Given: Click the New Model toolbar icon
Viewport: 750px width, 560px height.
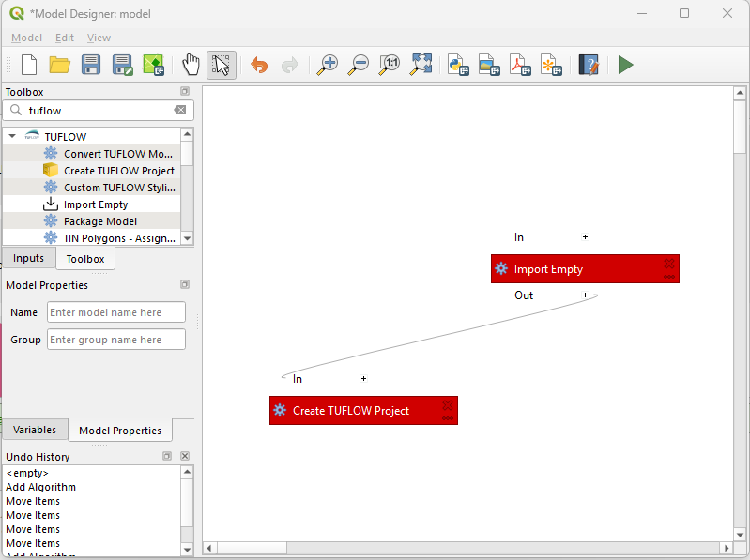Looking at the screenshot, I should [29, 65].
